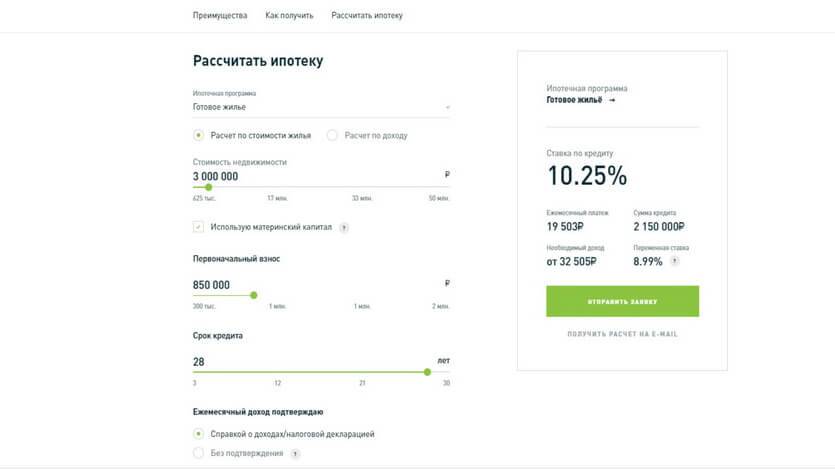
Task: Click the loan amount 2 150 000₽
Action: click(x=659, y=227)
